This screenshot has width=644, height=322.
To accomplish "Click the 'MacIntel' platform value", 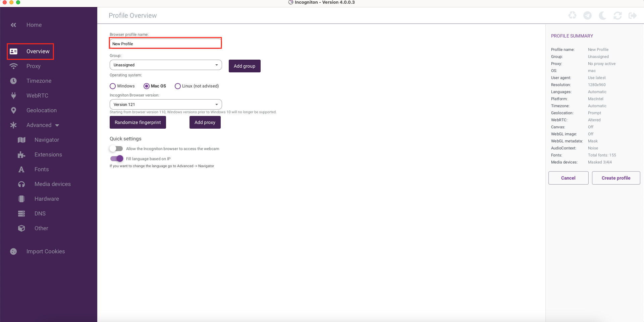I will [596, 99].
